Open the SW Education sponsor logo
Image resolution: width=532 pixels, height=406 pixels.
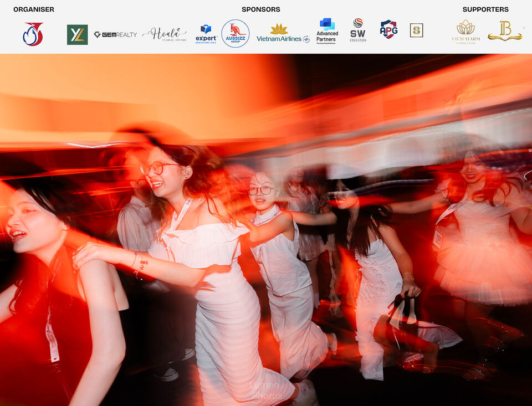[358, 30]
